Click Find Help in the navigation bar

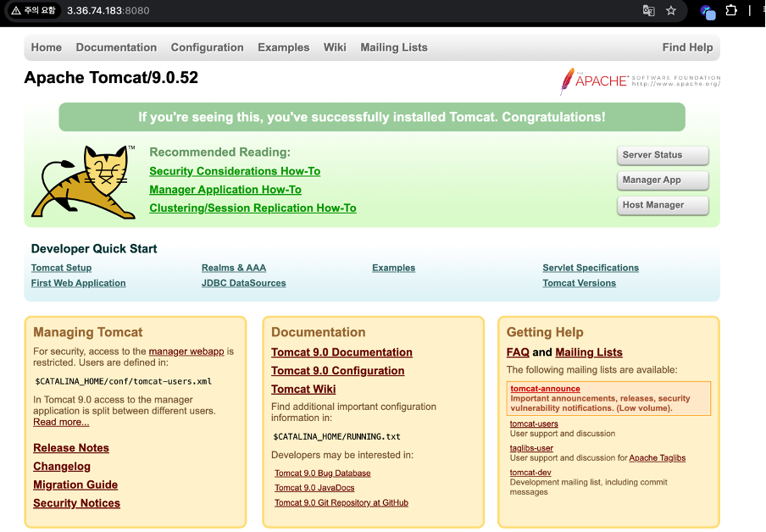tap(687, 47)
